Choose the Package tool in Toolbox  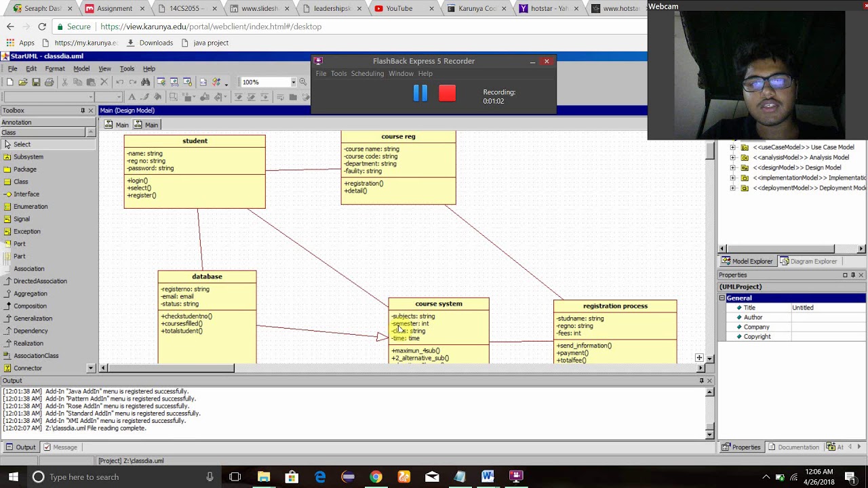click(x=25, y=169)
